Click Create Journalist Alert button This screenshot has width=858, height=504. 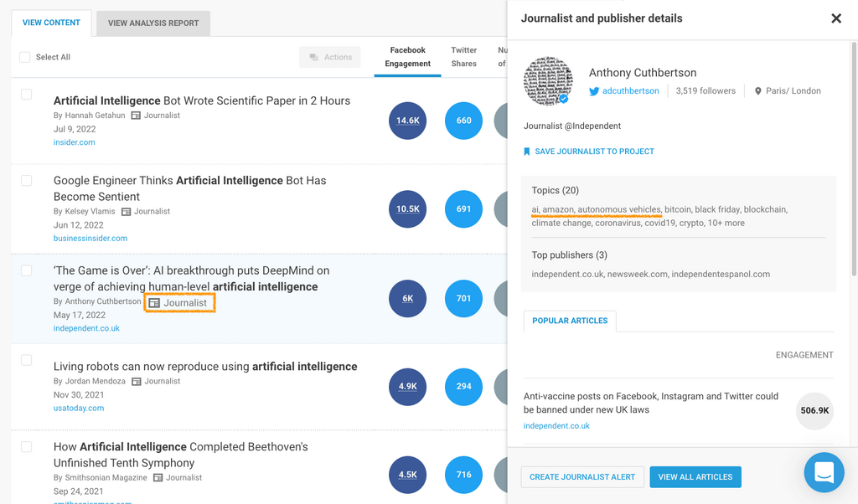pyautogui.click(x=582, y=477)
